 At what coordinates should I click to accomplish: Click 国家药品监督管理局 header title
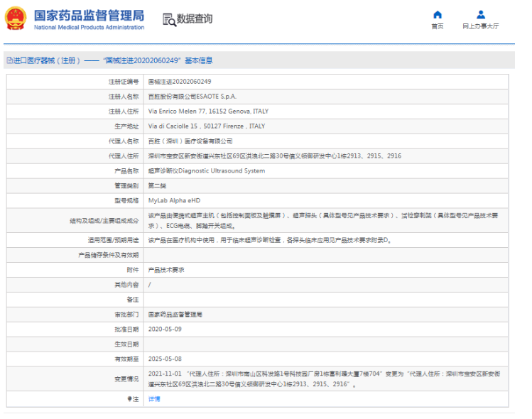[89, 16]
